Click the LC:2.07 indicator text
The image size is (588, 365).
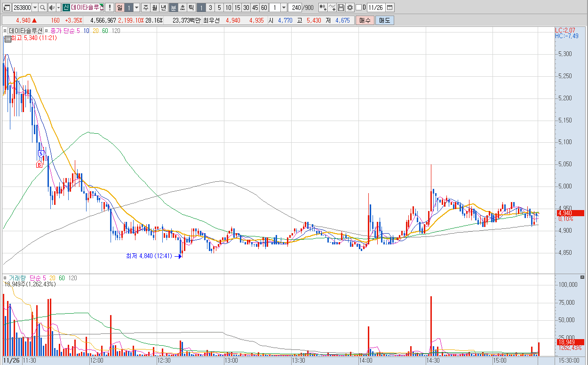pos(565,31)
